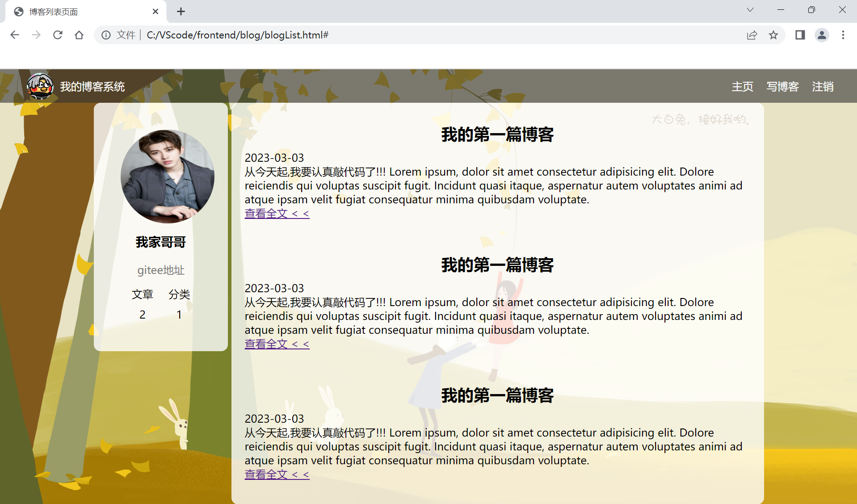Click the first post's summary paragraph
857x504 pixels.
493,185
